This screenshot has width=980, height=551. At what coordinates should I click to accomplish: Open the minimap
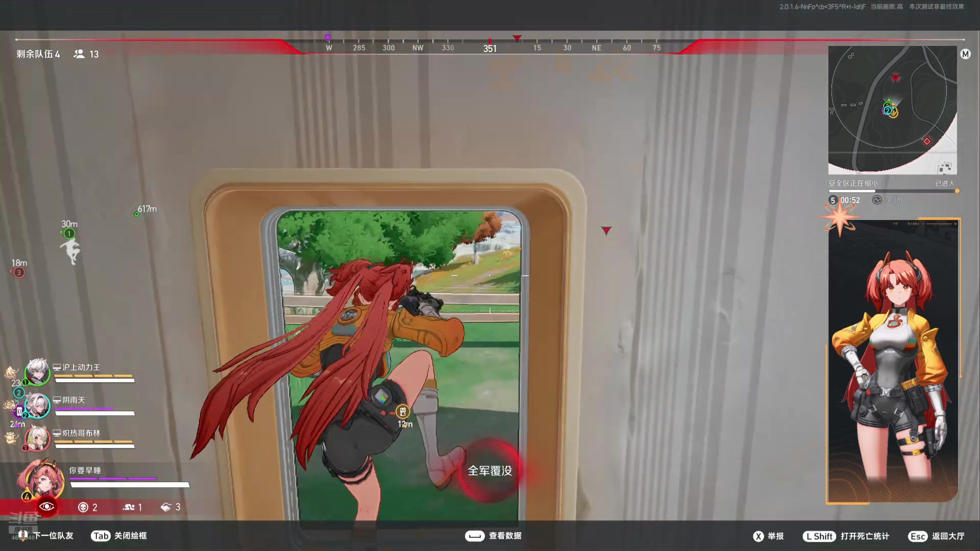[x=892, y=110]
